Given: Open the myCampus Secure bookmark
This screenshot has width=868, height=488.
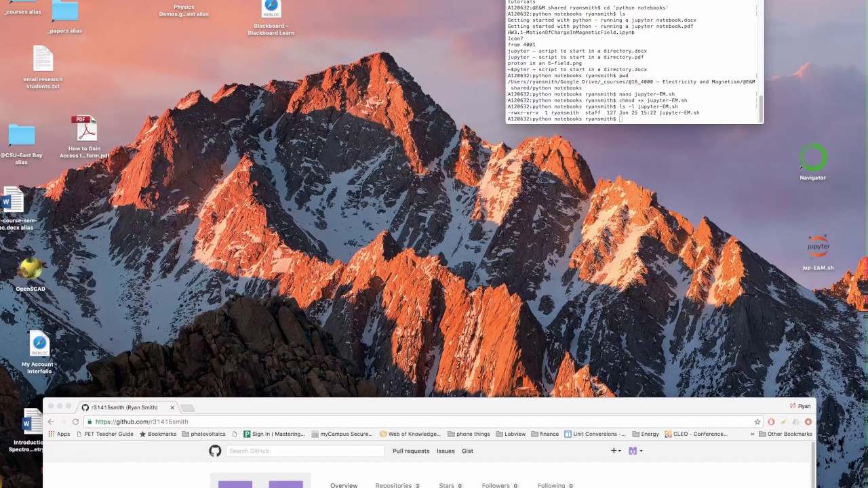Looking at the screenshot, I should coord(342,434).
